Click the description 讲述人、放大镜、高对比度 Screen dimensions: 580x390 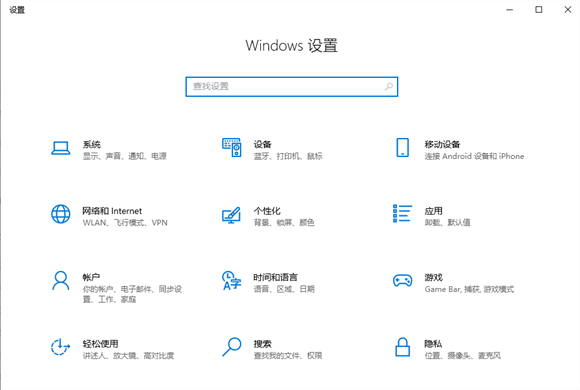128,356
